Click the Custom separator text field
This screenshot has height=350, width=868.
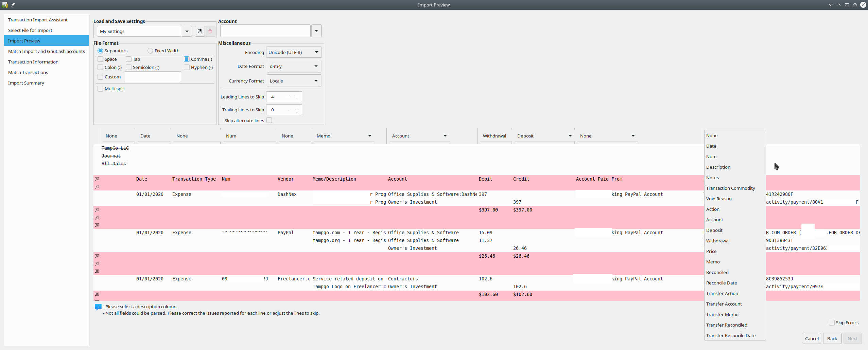[x=153, y=77]
